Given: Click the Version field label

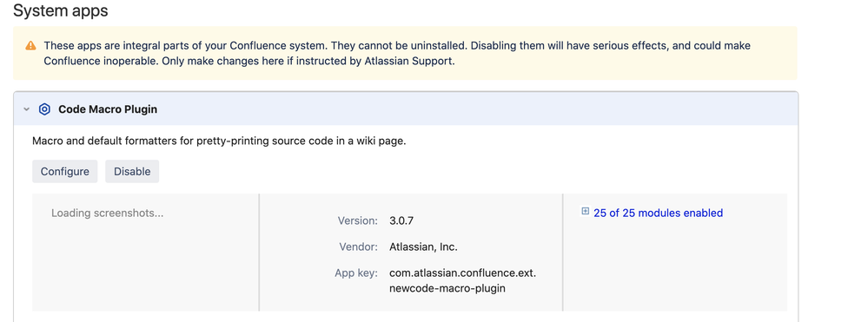Looking at the screenshot, I should pyautogui.click(x=358, y=220).
